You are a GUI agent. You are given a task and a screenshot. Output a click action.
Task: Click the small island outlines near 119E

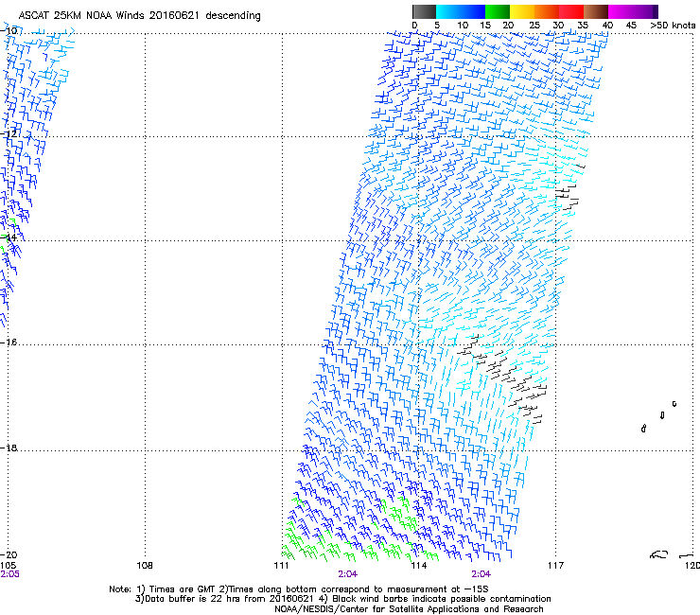point(659,416)
